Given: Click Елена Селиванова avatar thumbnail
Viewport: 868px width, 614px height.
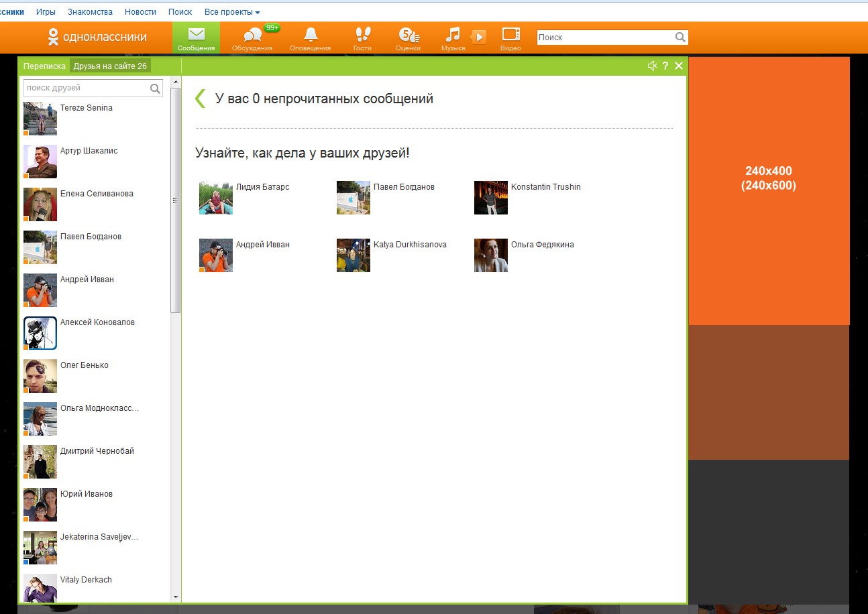Looking at the screenshot, I should (x=40, y=204).
